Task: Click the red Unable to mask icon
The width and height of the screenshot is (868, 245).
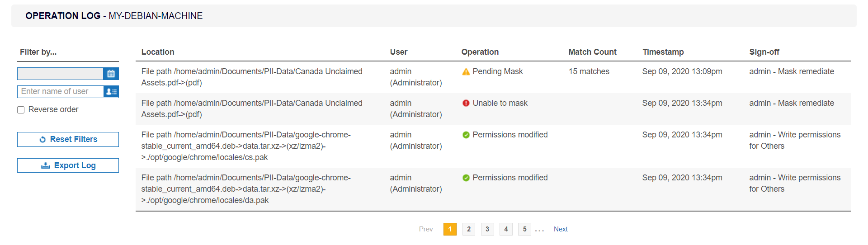Action: 466,104
